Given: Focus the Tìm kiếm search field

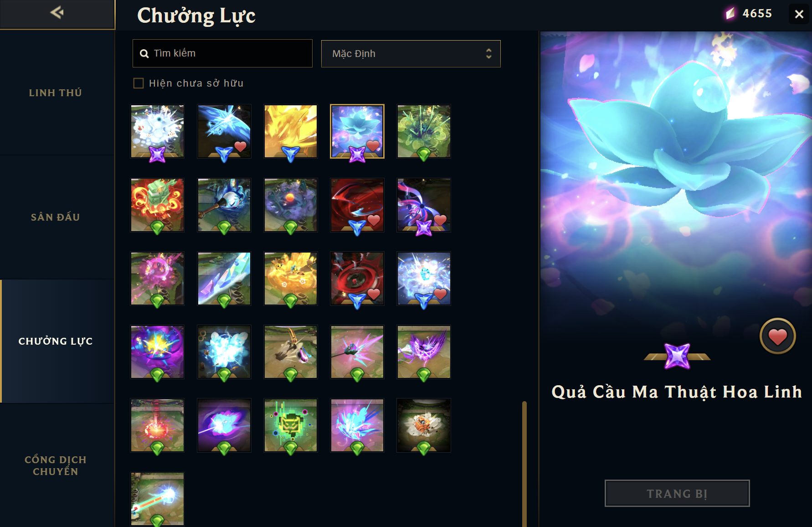Looking at the screenshot, I should point(222,53).
